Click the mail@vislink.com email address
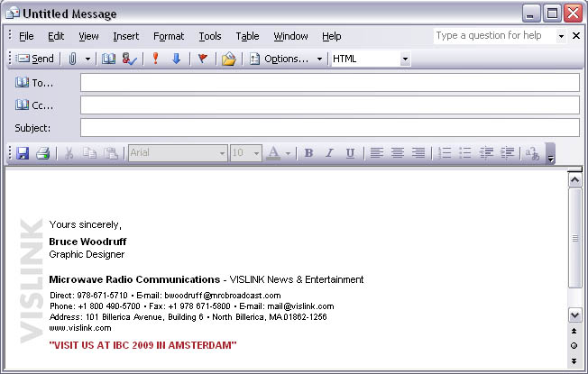The width and height of the screenshot is (588, 374). pos(300,306)
